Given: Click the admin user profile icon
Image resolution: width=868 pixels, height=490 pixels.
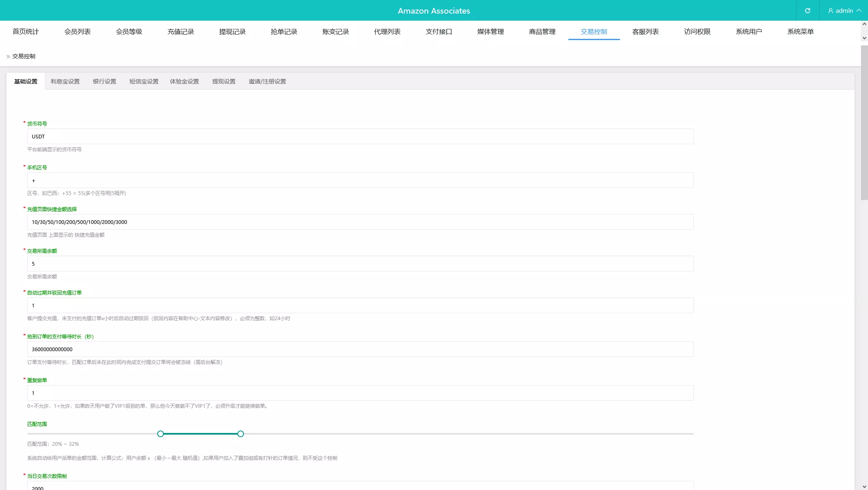Looking at the screenshot, I should click(x=830, y=10).
